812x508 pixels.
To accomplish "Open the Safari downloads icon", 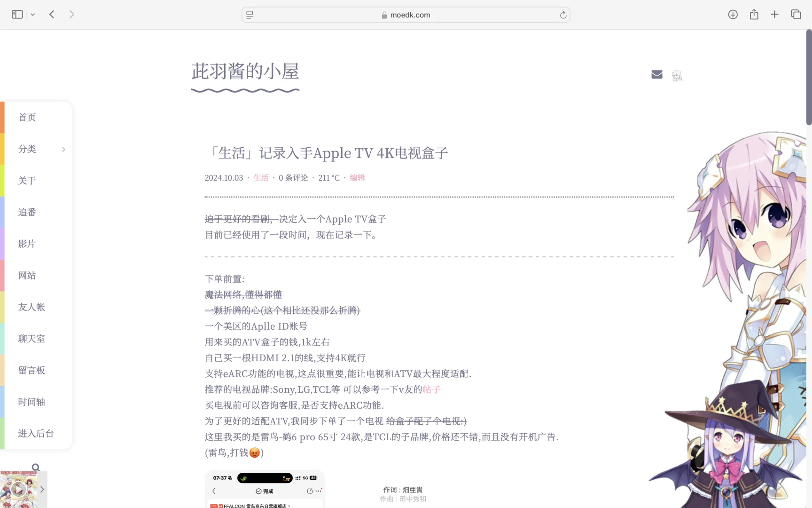I will [x=732, y=15].
